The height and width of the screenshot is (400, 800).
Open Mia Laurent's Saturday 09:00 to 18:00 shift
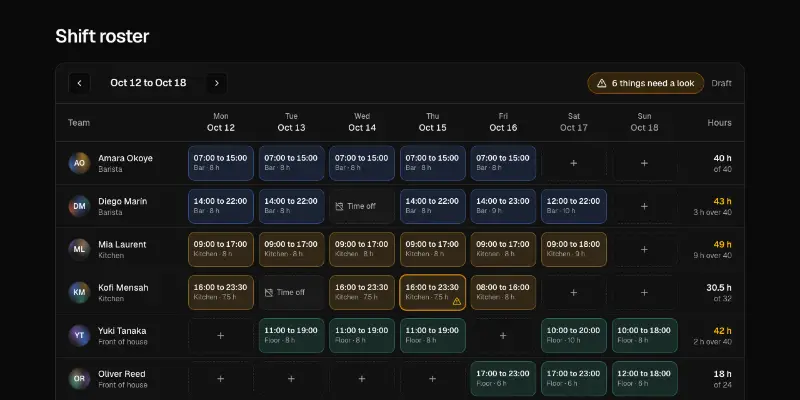573,249
